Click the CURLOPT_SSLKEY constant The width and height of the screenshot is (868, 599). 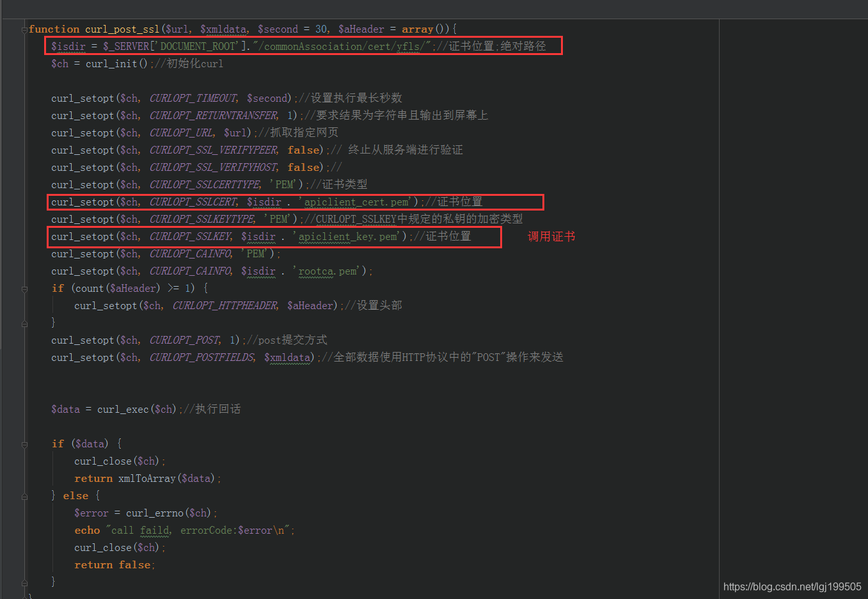coord(190,237)
